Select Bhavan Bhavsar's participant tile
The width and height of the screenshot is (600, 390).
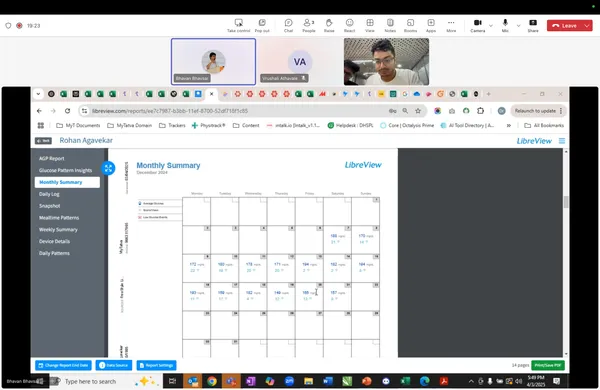click(213, 61)
